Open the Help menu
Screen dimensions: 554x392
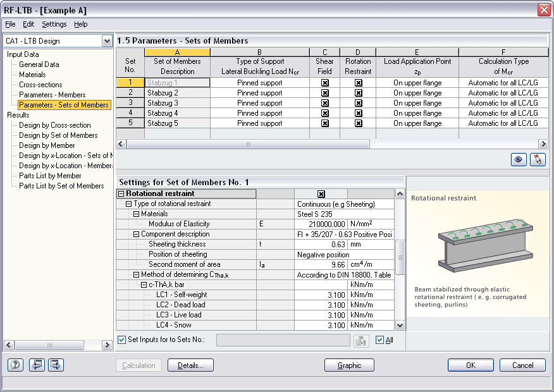pyautogui.click(x=80, y=24)
